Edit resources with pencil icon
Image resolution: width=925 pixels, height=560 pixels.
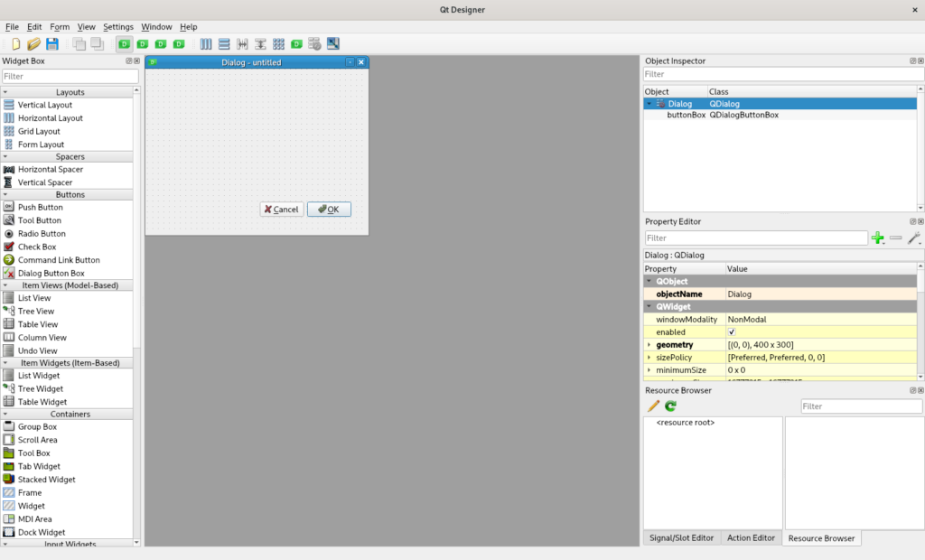point(653,406)
